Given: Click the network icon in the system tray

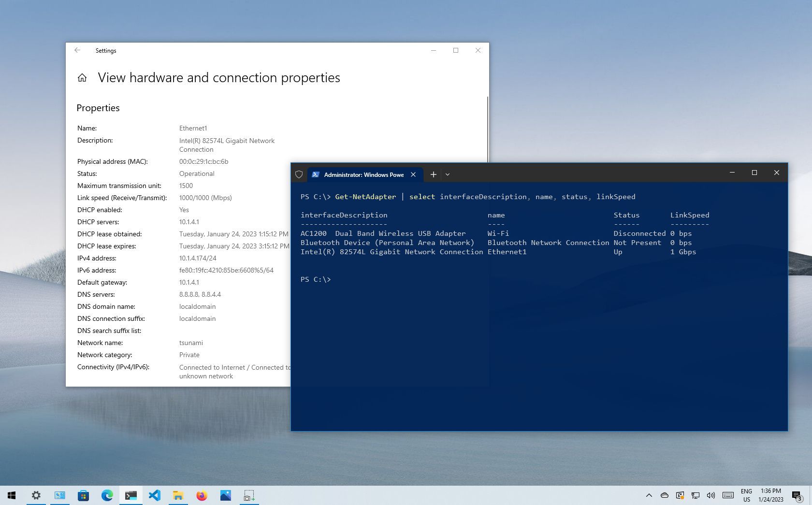Looking at the screenshot, I should pyautogui.click(x=696, y=495).
